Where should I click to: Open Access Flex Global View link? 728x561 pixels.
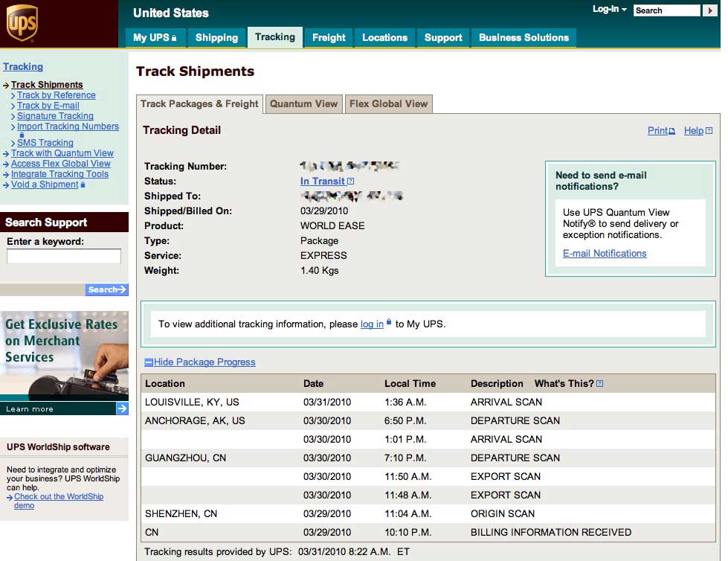coord(61,164)
